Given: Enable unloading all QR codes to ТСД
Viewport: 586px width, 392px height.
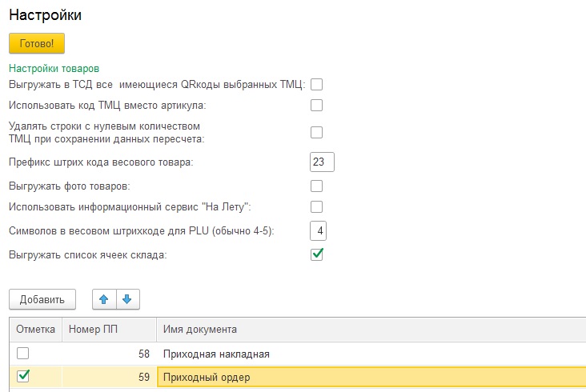Looking at the screenshot, I should point(316,84).
